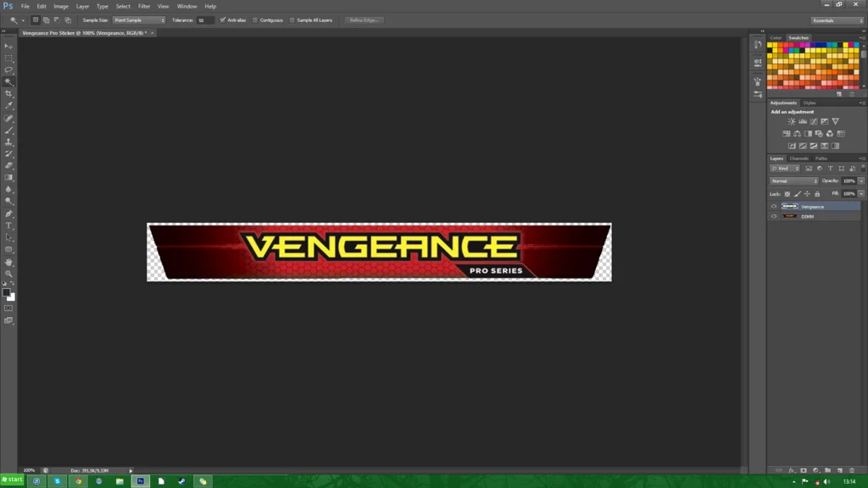The height and width of the screenshot is (488, 868).
Task: Lock transparent pixels in Layers panel
Action: (787, 194)
